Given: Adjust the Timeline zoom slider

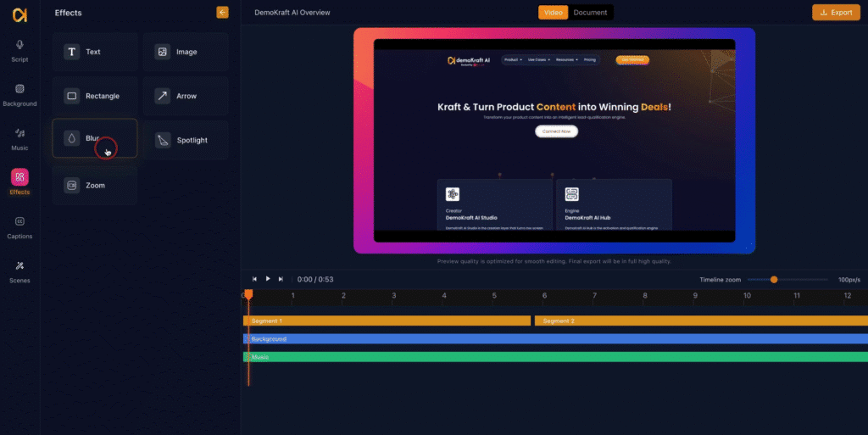Looking at the screenshot, I should click(x=774, y=279).
